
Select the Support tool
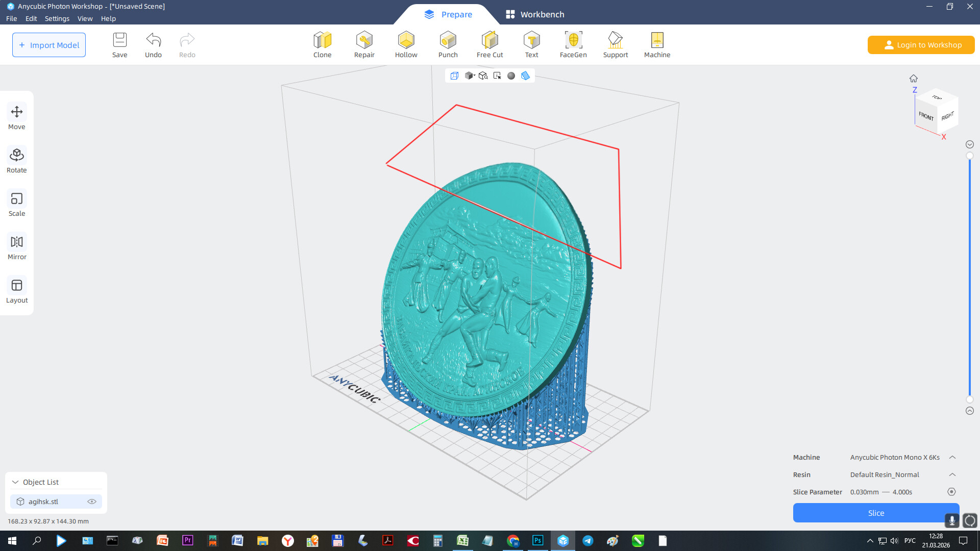pos(615,44)
